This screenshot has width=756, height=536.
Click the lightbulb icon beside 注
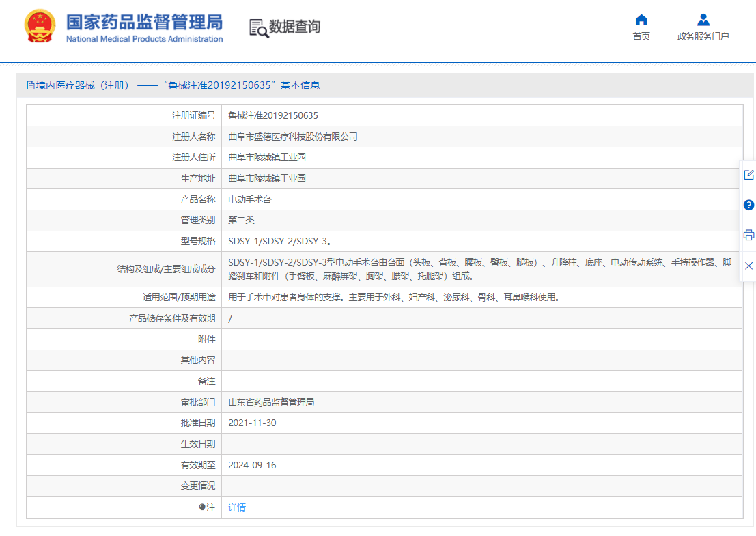[202, 507]
